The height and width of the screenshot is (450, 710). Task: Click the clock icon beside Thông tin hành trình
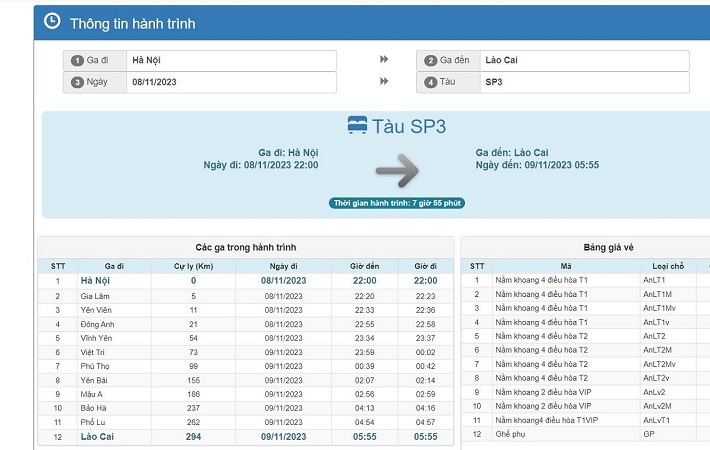(x=52, y=22)
